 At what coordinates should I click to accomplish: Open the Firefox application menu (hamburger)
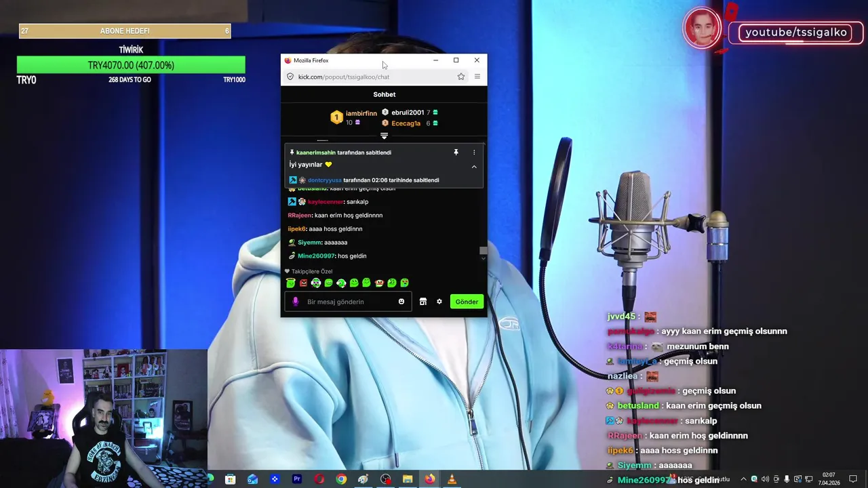[x=477, y=77]
